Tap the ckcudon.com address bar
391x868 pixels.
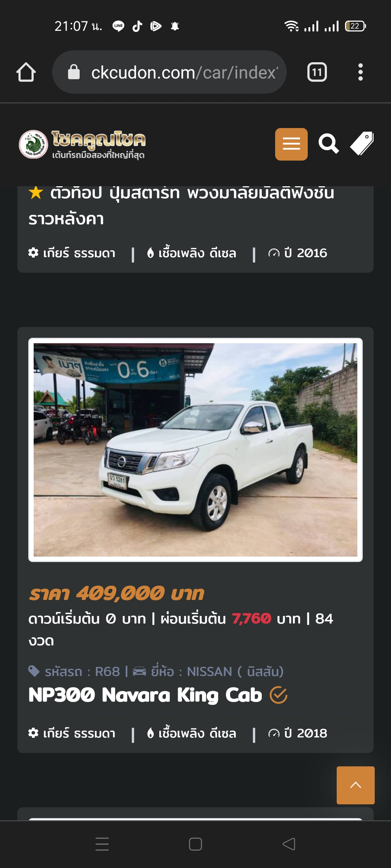coord(169,72)
